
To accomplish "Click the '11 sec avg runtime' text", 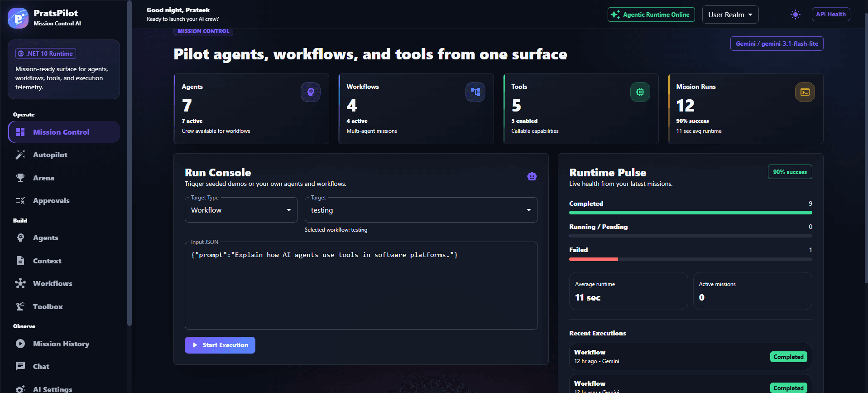I will [x=699, y=131].
